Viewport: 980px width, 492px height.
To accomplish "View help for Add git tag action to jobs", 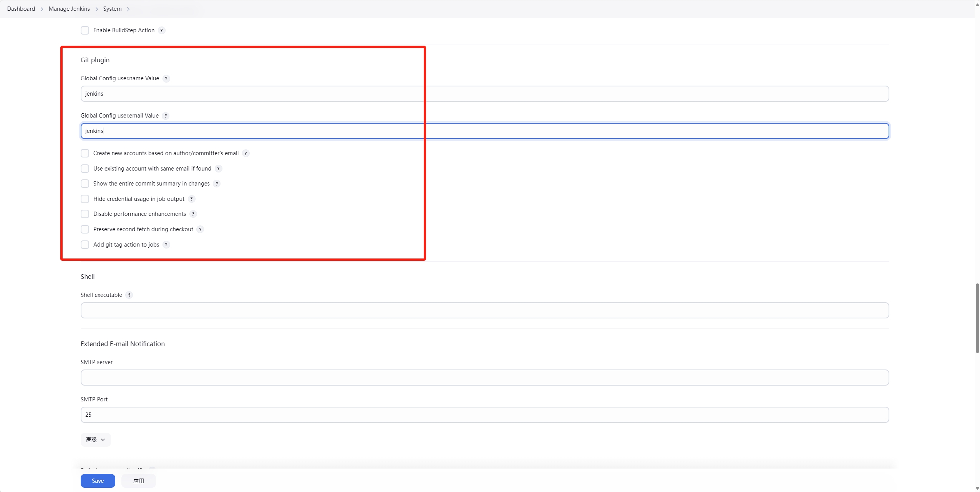I will tap(166, 245).
